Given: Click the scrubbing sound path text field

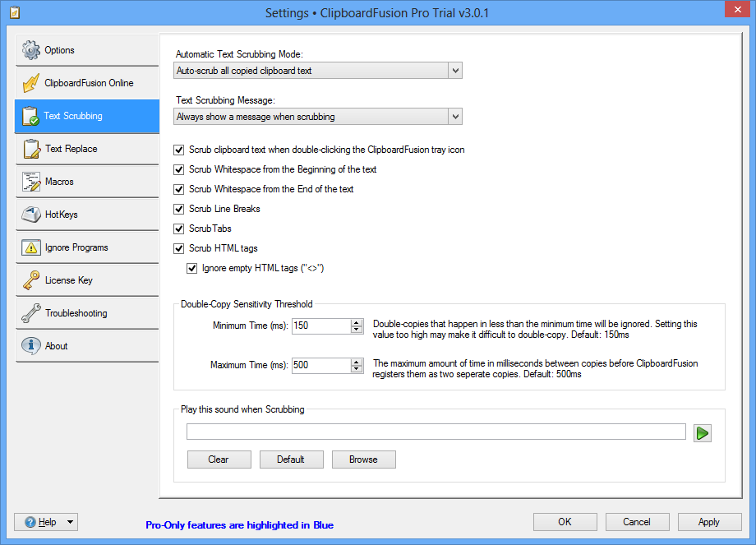Looking at the screenshot, I should pos(436,432).
